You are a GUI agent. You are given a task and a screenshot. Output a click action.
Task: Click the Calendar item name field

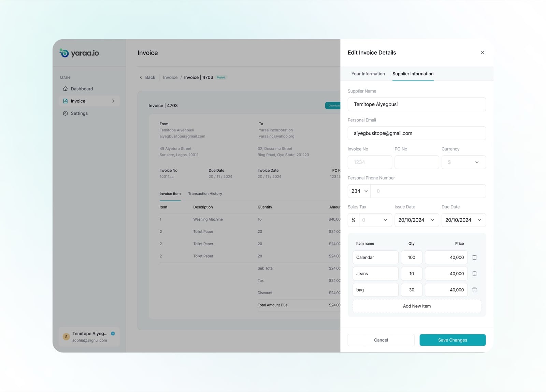(x=375, y=257)
